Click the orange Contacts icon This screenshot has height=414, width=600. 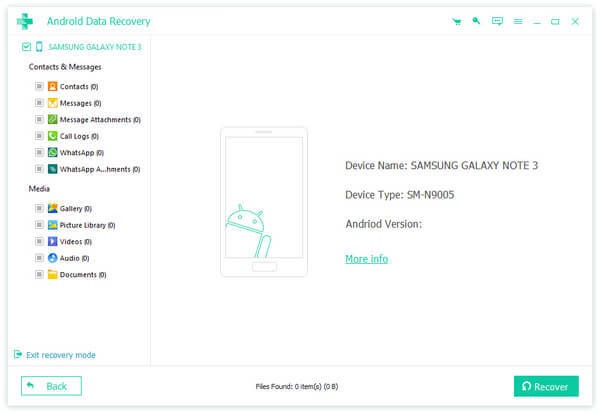pyautogui.click(x=52, y=86)
